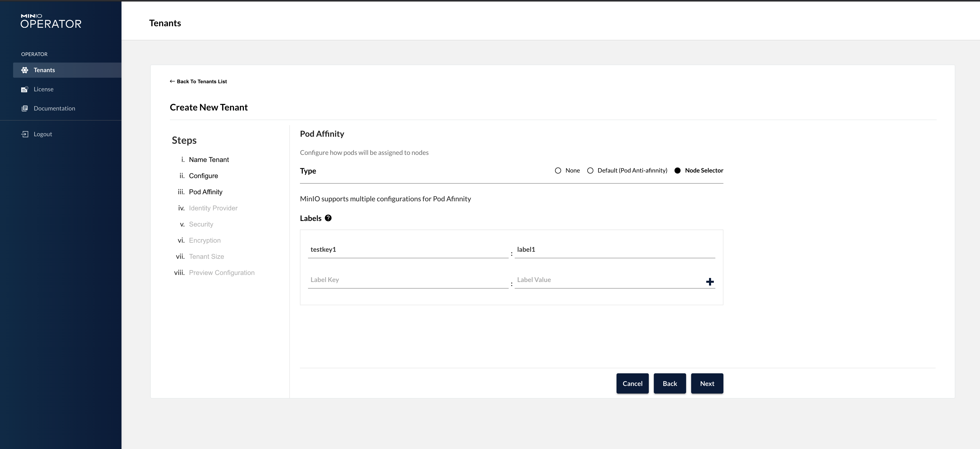Go to the Name Tenant step

[x=208, y=160]
